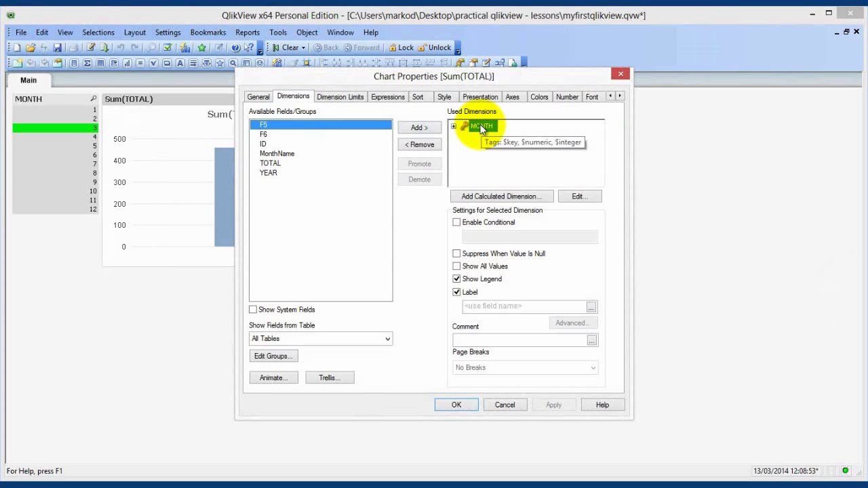Create a Text Object (A icon)
Viewport: 868px width, 488px height.
180,63
